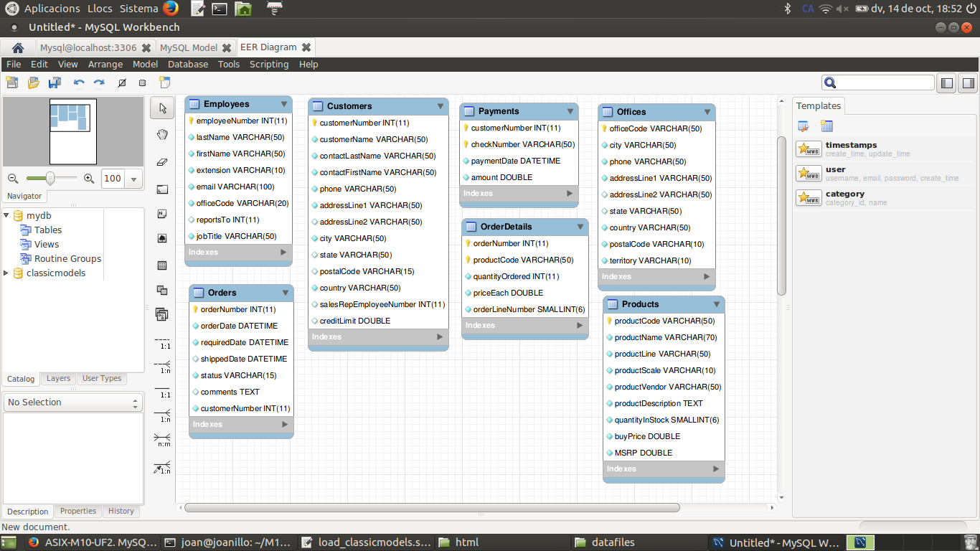This screenshot has width=980, height=551.
Task: Toggle the grid display toolbar button
Action: [143, 83]
